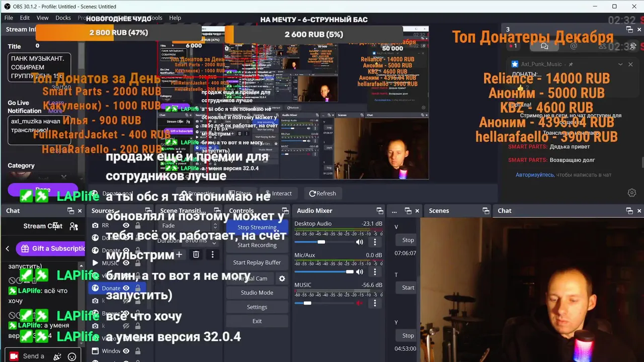
Task: Open chat settings gear in top-right dock
Action: 632,193
